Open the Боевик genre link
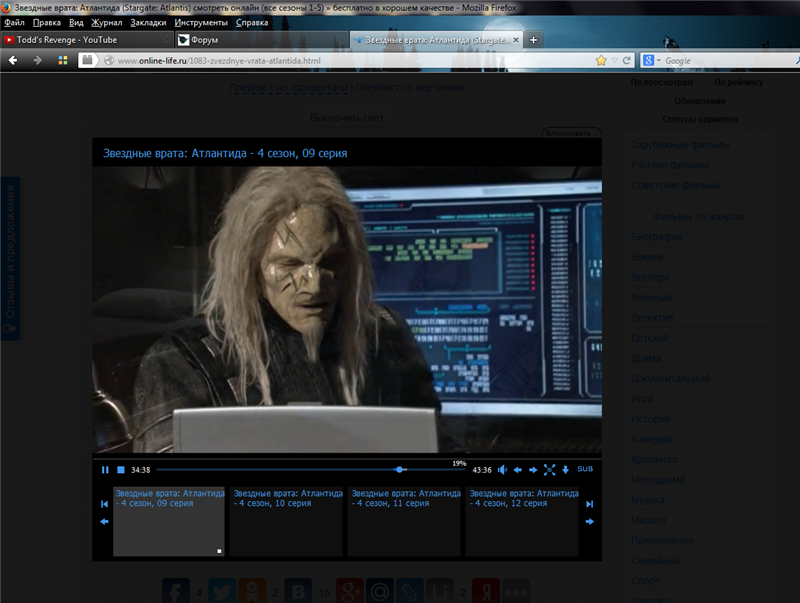 pos(647,257)
